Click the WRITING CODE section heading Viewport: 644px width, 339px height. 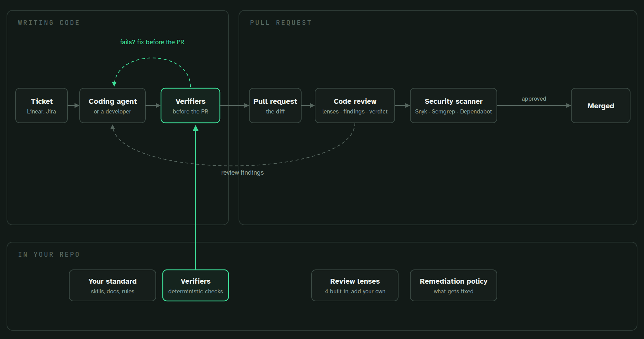pyautogui.click(x=49, y=23)
